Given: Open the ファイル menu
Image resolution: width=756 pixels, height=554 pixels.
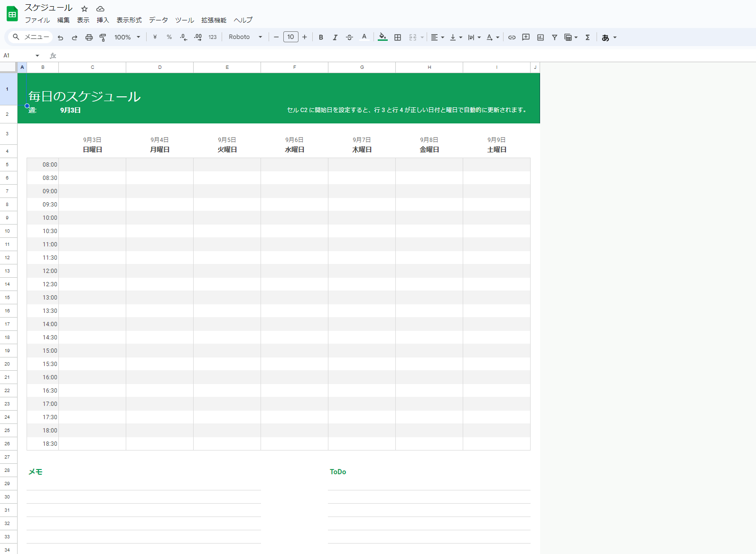Looking at the screenshot, I should click(x=37, y=20).
